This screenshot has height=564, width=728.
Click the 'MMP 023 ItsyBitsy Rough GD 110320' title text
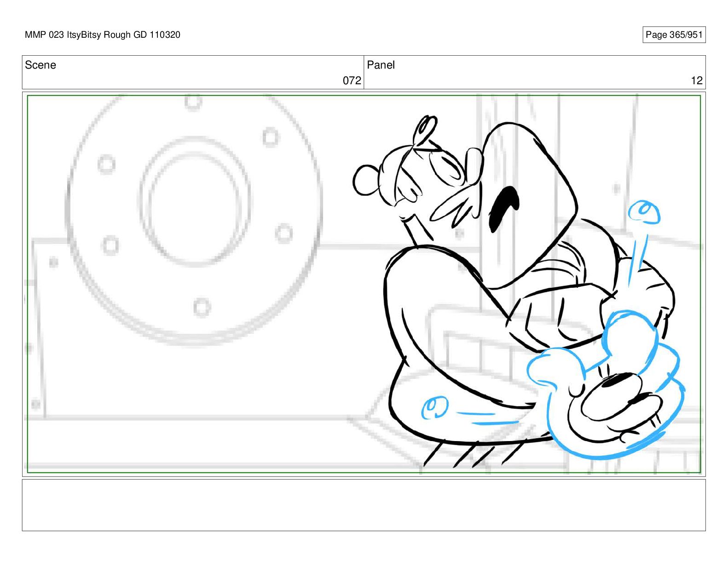103,35
